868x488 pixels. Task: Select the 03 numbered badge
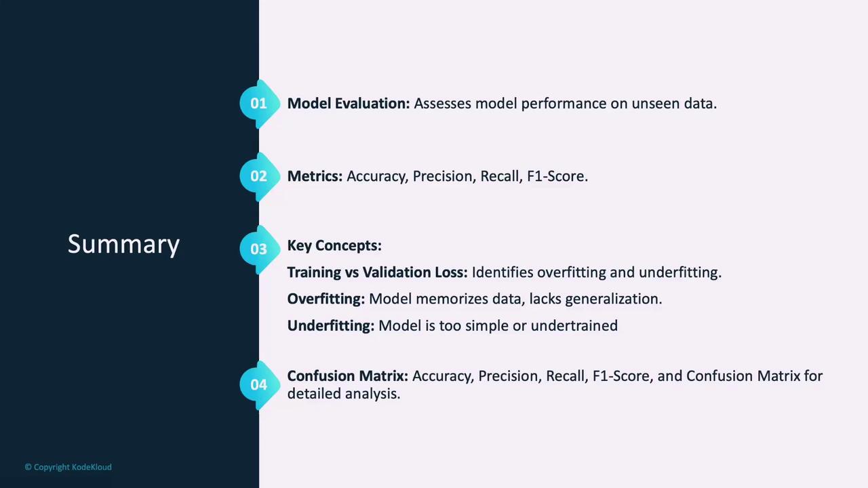pyautogui.click(x=258, y=249)
